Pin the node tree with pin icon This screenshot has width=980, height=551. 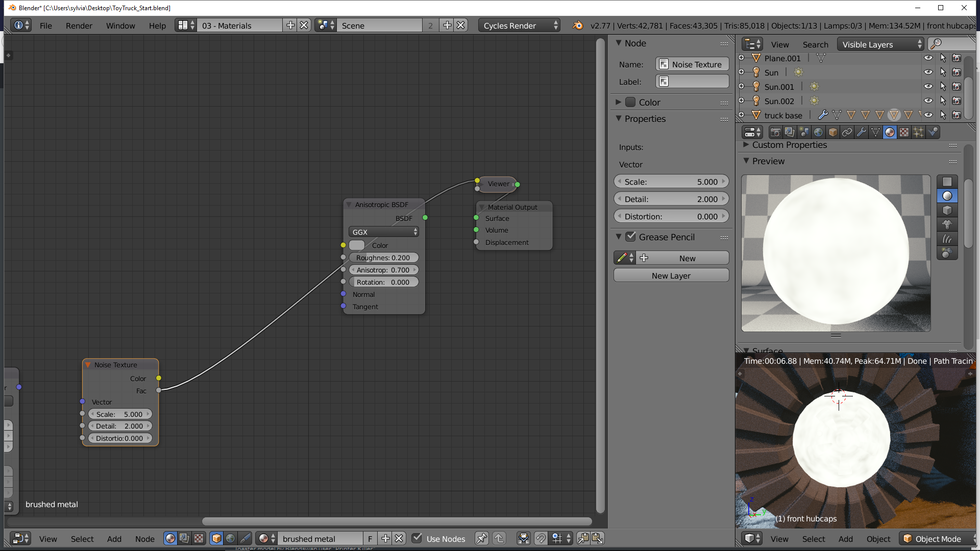point(481,538)
